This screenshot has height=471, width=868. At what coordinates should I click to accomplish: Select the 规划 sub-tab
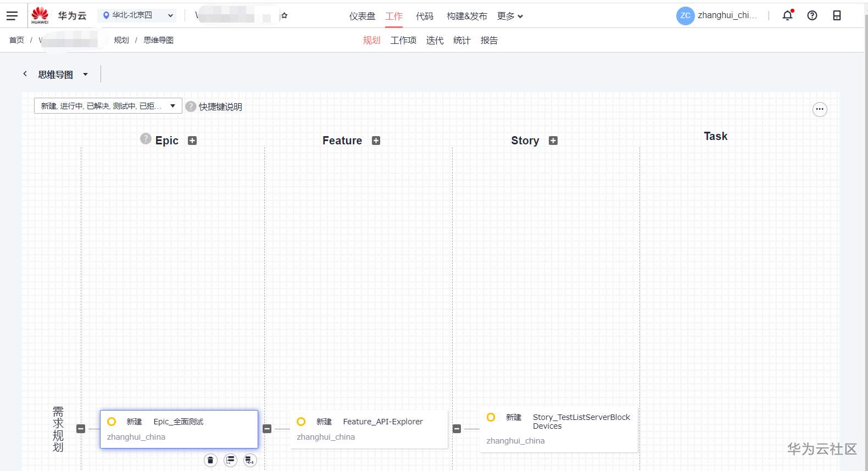pyautogui.click(x=371, y=40)
